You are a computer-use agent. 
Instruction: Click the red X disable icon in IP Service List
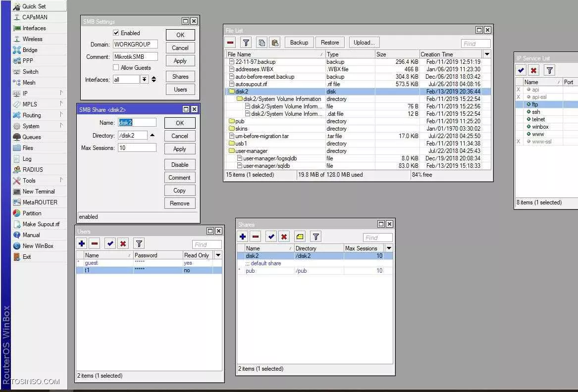[x=534, y=70]
